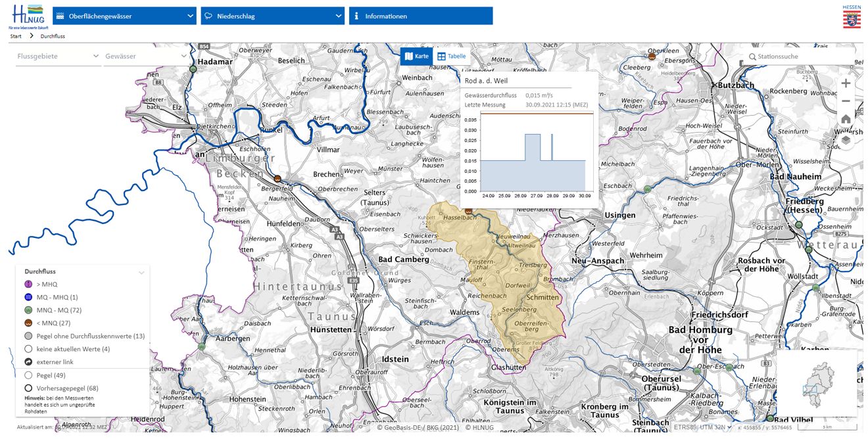Screen dimensions: 868x439
Task: Toggle the '< MNQ (27)' legend category
Action: (28, 323)
